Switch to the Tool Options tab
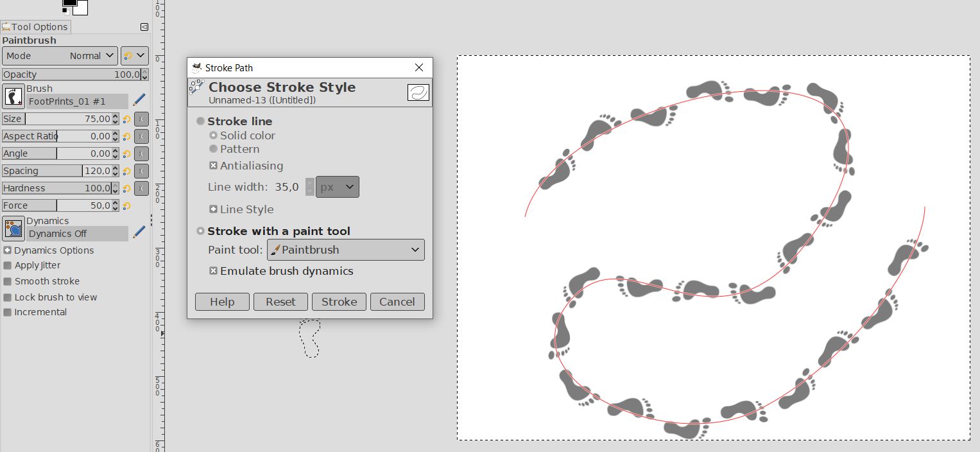 (35, 27)
